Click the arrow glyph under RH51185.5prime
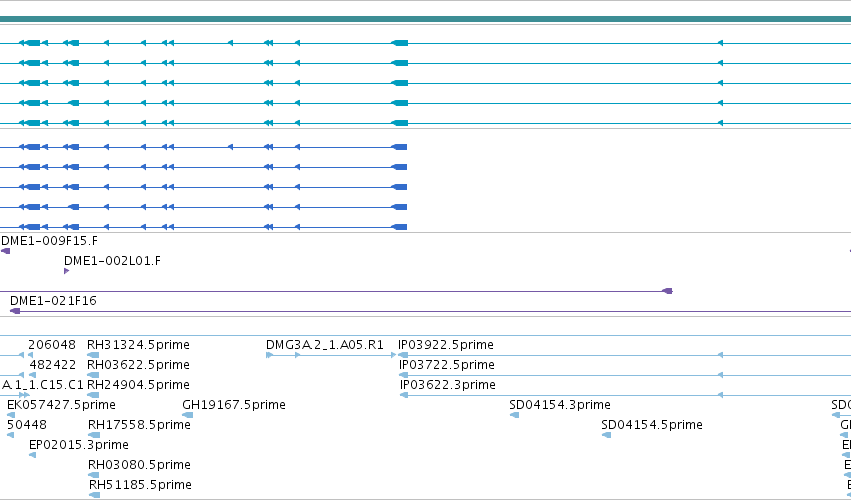The height and width of the screenshot is (500, 851). (x=94, y=495)
